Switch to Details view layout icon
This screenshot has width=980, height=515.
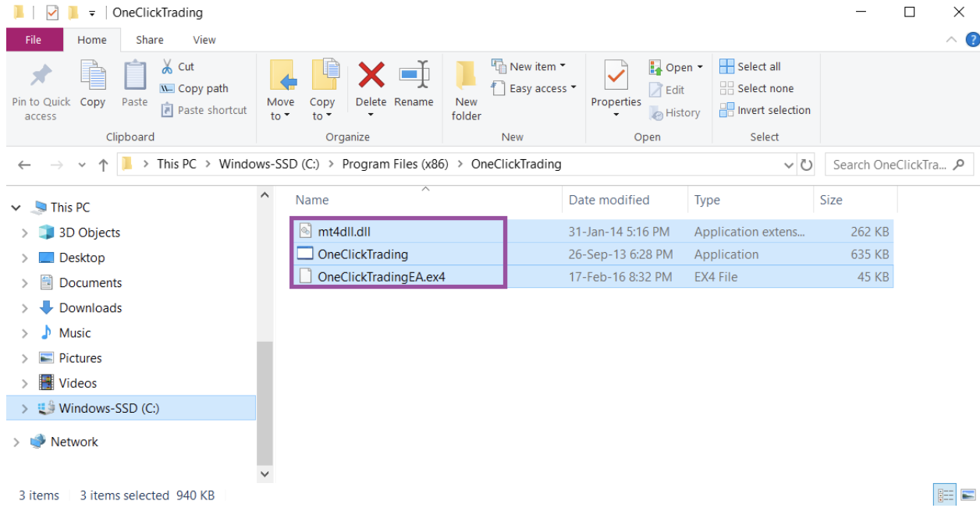pos(946,495)
